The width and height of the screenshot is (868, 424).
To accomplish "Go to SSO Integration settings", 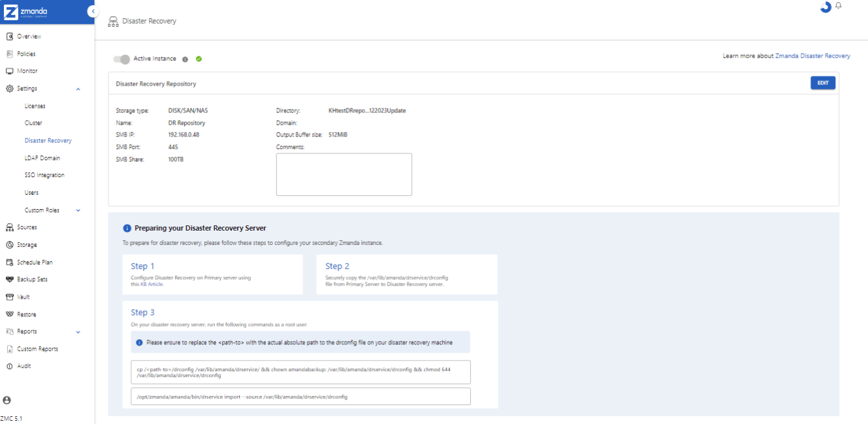I will point(44,175).
